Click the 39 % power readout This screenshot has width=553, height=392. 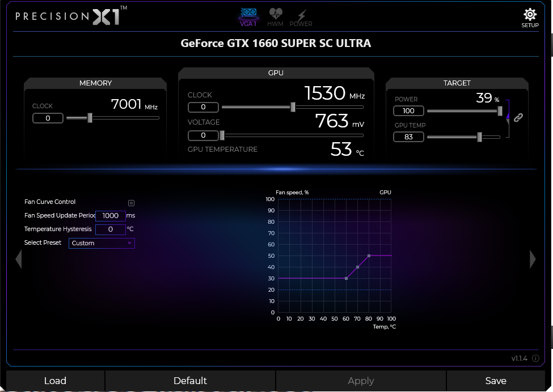[x=488, y=98]
